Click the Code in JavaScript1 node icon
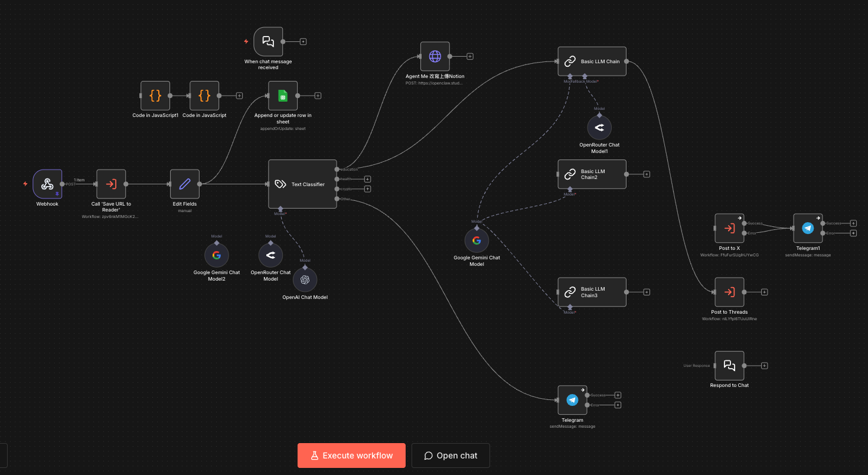 (x=155, y=95)
